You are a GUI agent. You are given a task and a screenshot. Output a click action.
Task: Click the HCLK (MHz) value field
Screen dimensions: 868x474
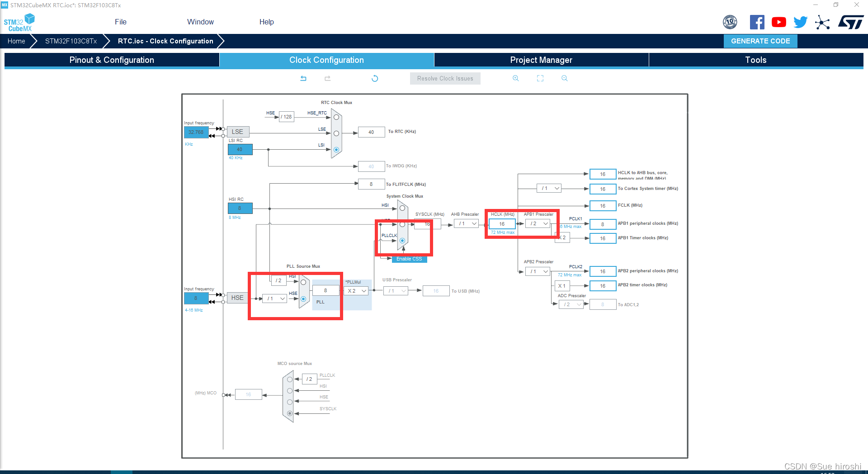pos(502,224)
